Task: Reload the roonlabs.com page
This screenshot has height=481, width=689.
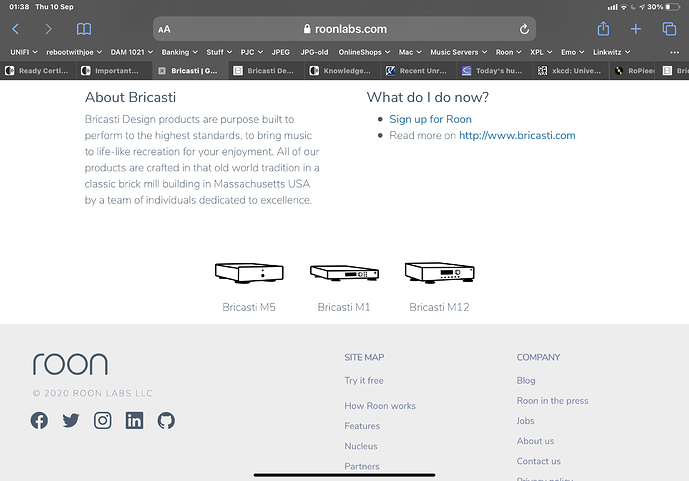Action: 524,29
